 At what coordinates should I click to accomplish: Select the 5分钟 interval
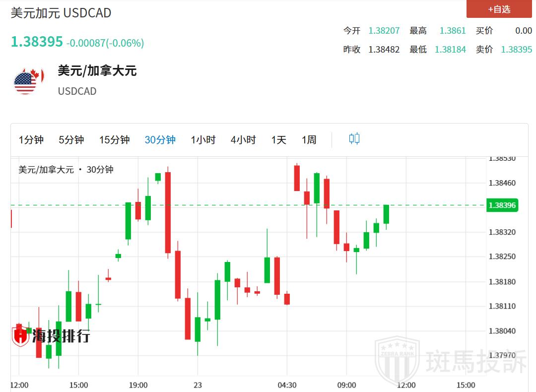pyautogui.click(x=71, y=140)
